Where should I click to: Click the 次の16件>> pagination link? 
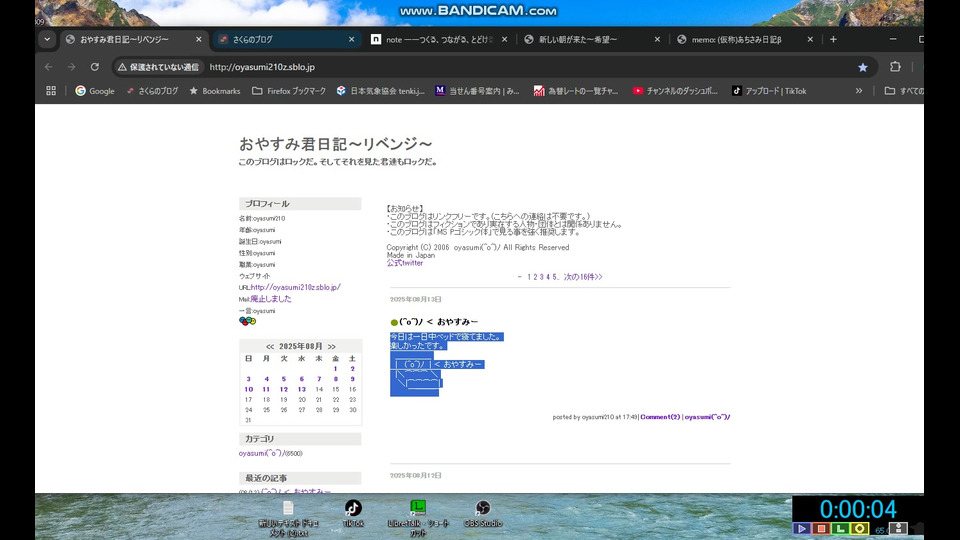point(583,277)
